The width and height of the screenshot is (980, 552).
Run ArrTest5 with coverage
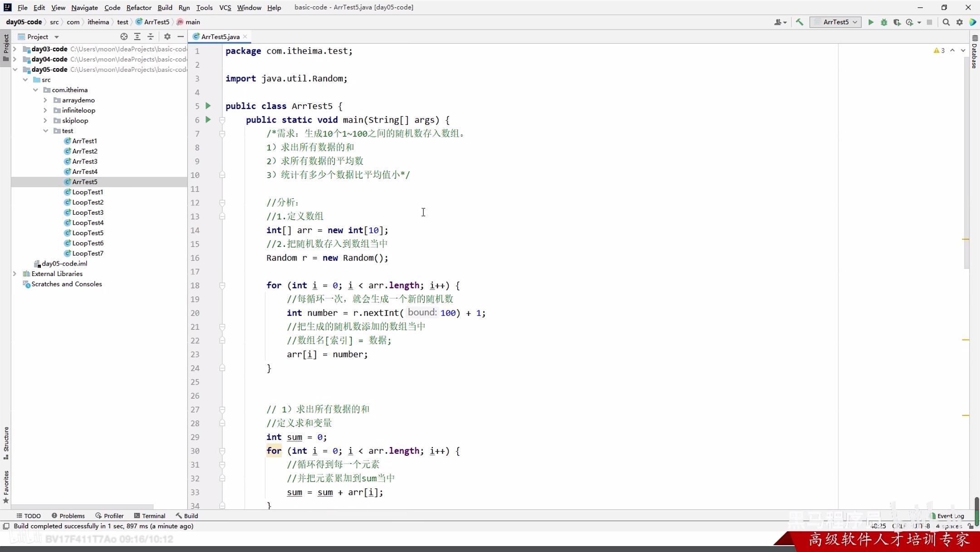(897, 22)
